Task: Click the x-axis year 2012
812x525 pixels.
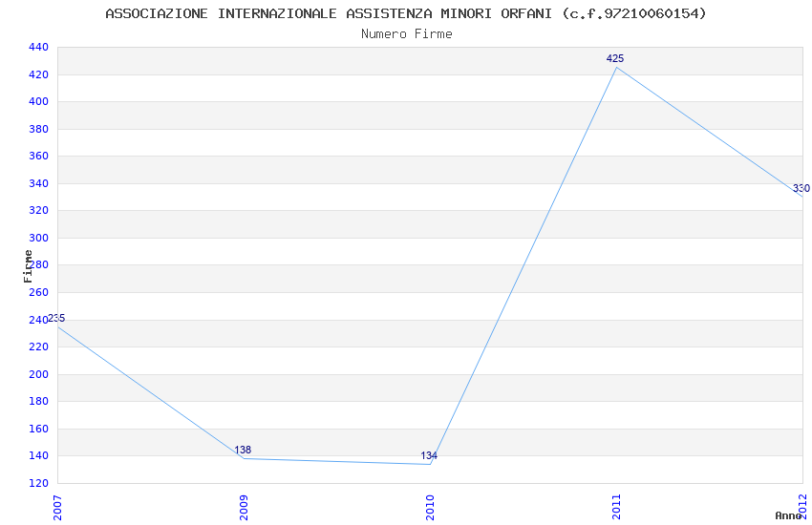Action: click(802, 507)
